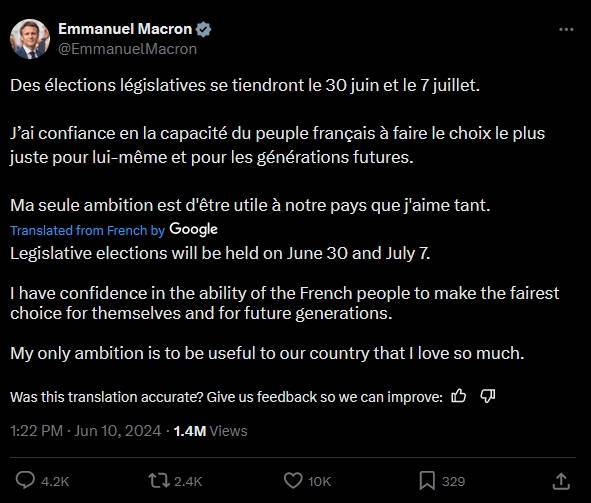Give thumbs down on translation accuracy
This screenshot has height=503, width=591.
[487, 396]
